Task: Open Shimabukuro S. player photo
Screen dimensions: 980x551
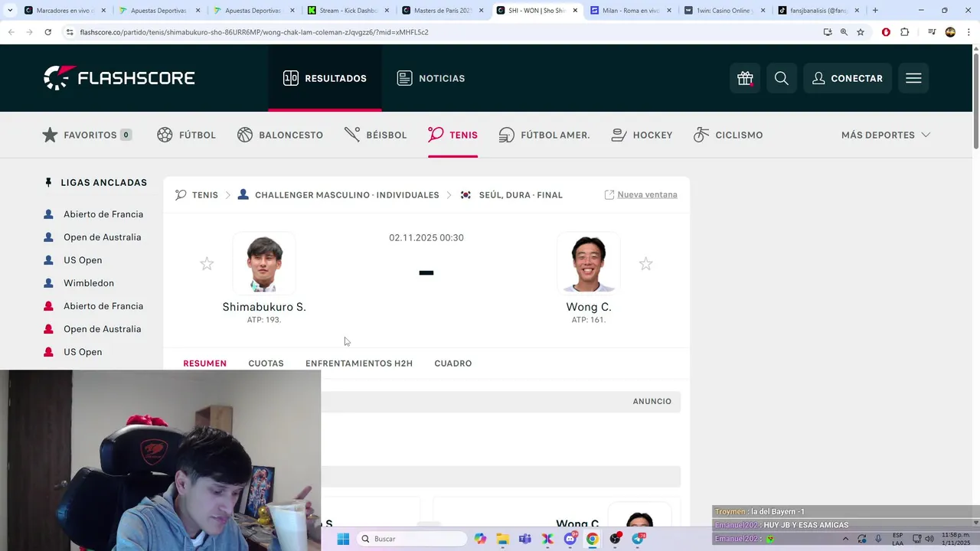Action: pyautogui.click(x=264, y=263)
